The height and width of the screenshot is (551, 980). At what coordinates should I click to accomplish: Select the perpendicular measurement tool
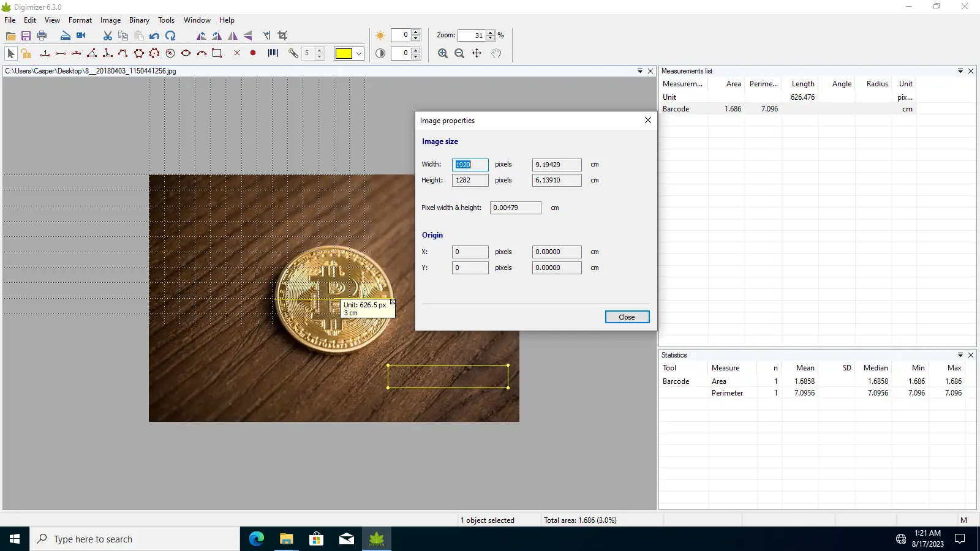point(107,53)
